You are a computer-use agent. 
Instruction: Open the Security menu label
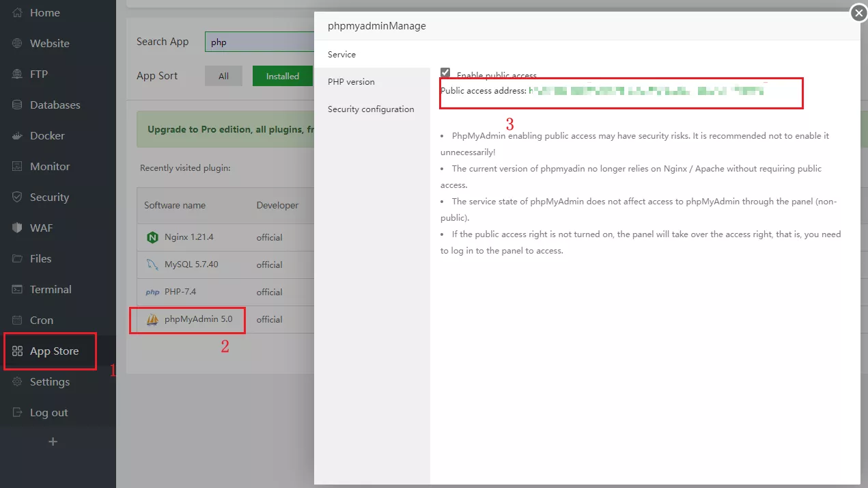[x=50, y=198]
